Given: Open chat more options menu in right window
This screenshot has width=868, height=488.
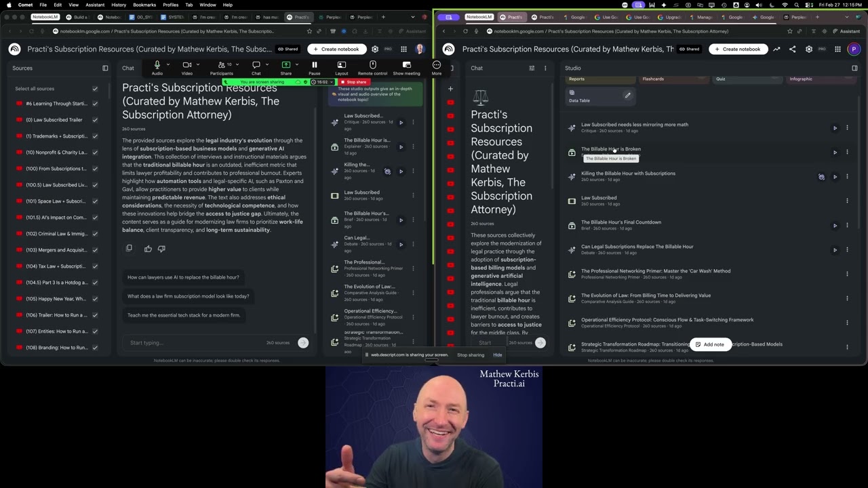Looking at the screenshot, I should tap(545, 68).
